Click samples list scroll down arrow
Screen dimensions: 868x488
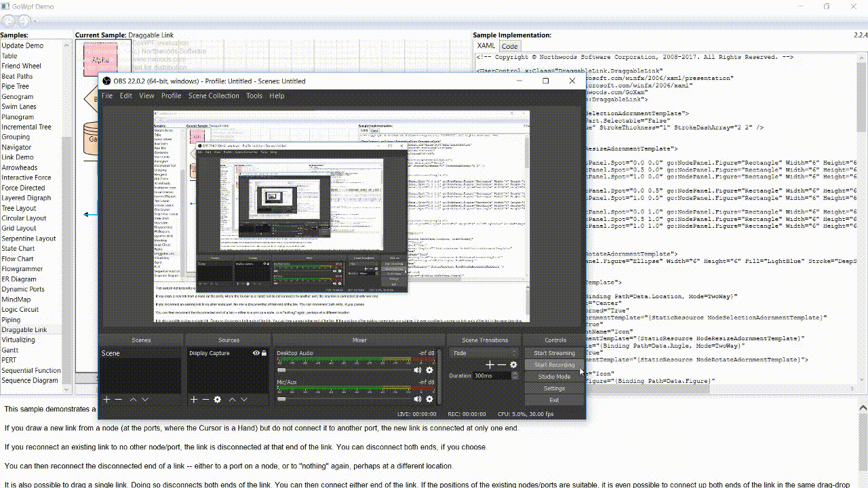coord(66,389)
